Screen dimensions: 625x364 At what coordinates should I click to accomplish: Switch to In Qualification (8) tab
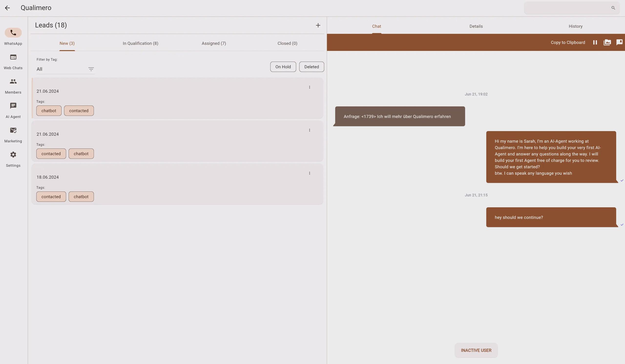point(140,43)
